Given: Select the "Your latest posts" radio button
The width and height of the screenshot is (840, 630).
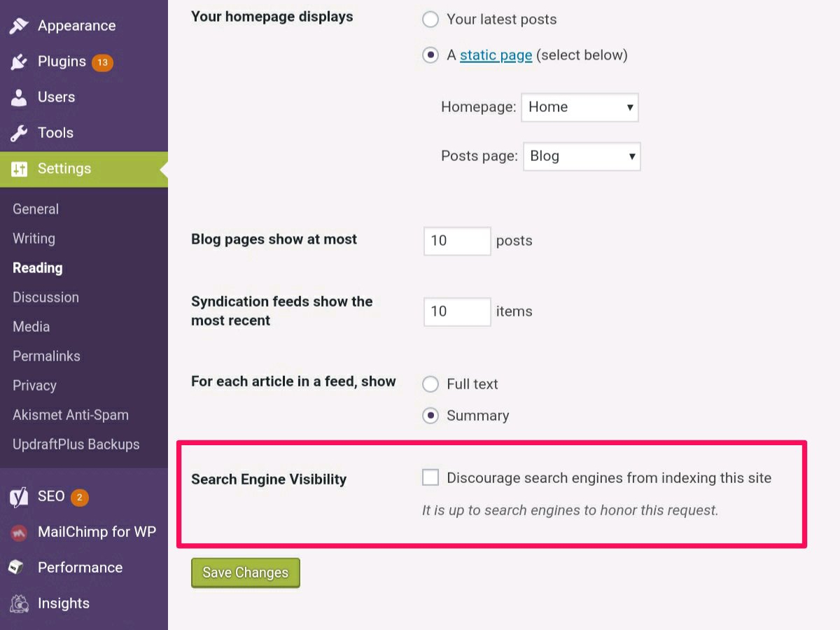Looking at the screenshot, I should tap(430, 20).
